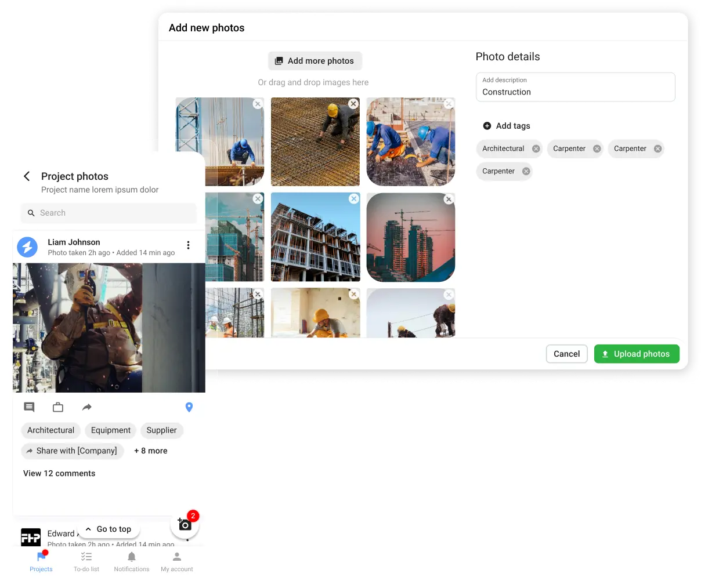The height and width of the screenshot is (588, 701).
Task: Open the camera add-photo floating button
Action: pyautogui.click(x=185, y=525)
